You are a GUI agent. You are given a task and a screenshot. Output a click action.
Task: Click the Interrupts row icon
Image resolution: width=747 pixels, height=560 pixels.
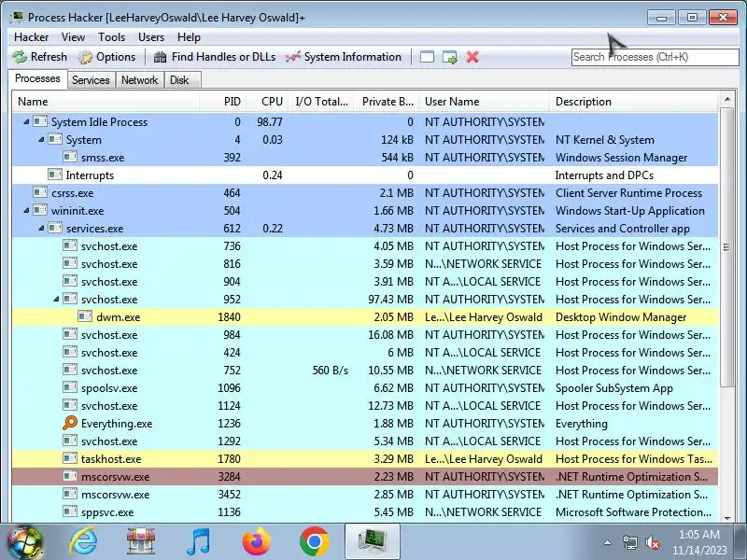click(x=55, y=175)
